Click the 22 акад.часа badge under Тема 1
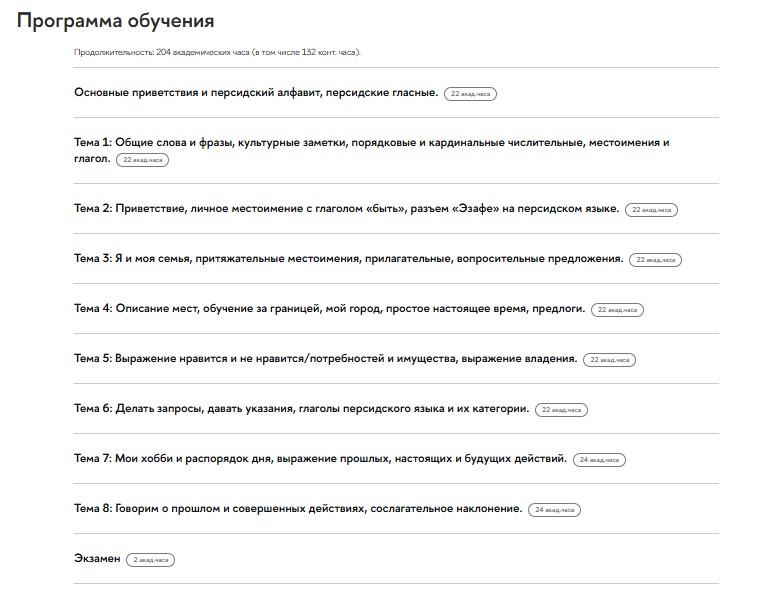Image resolution: width=765 pixels, height=606 pixels. tap(142, 160)
